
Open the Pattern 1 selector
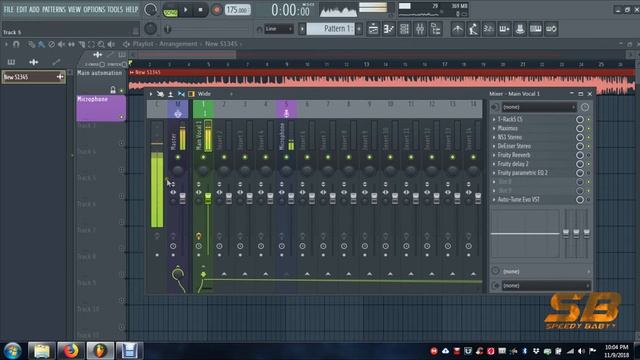point(331,29)
